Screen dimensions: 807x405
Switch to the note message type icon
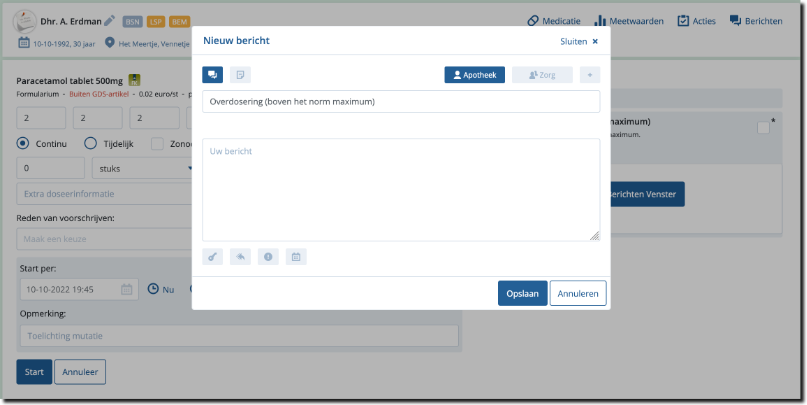click(240, 75)
